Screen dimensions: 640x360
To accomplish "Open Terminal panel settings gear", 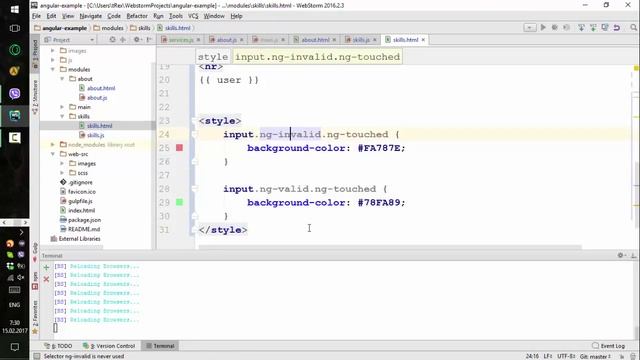I will coord(621,255).
